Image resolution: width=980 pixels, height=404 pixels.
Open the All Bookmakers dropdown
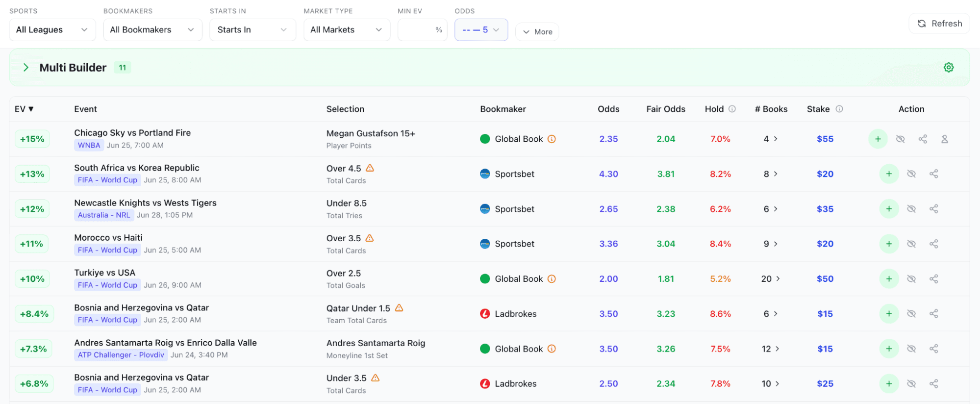coord(152,30)
